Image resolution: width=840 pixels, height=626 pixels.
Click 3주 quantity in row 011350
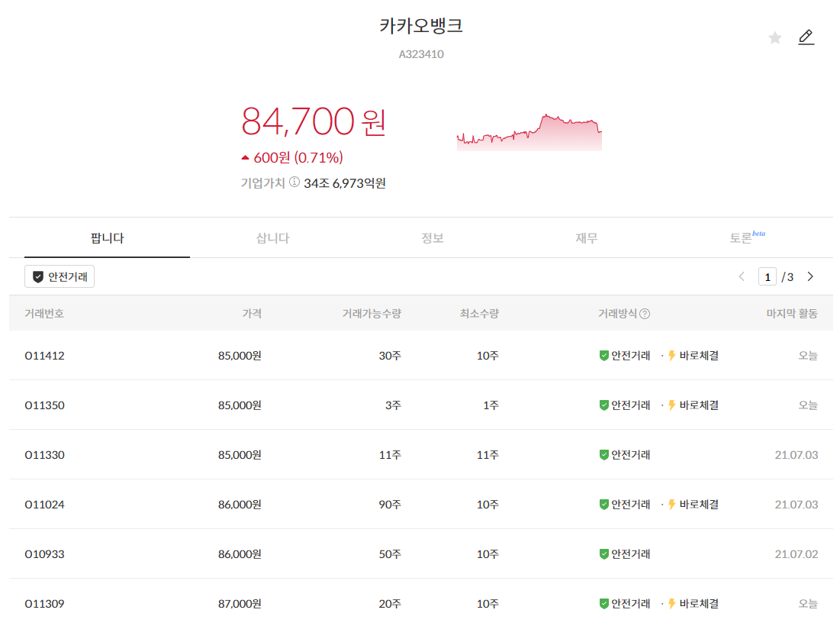click(393, 405)
